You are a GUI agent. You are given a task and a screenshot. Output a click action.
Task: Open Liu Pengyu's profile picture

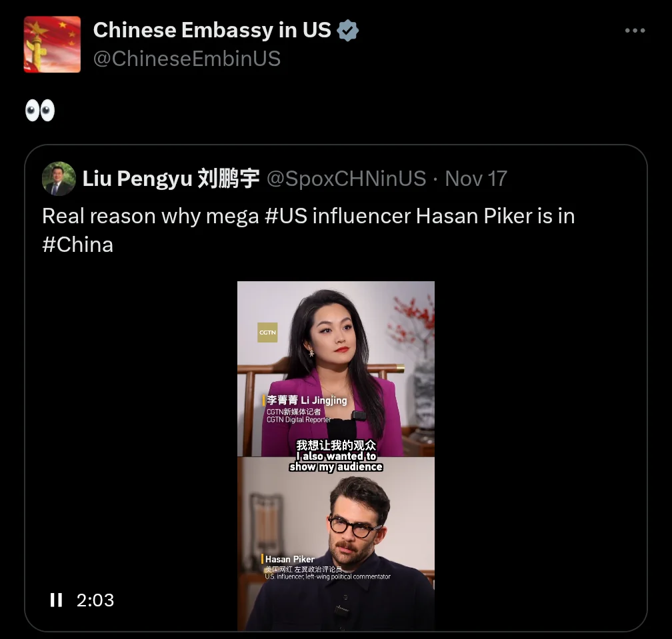[59, 179]
